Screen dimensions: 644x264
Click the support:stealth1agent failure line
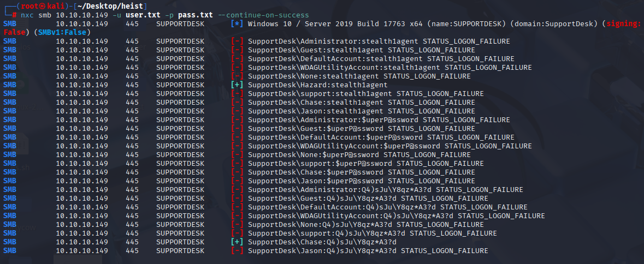(x=365, y=93)
